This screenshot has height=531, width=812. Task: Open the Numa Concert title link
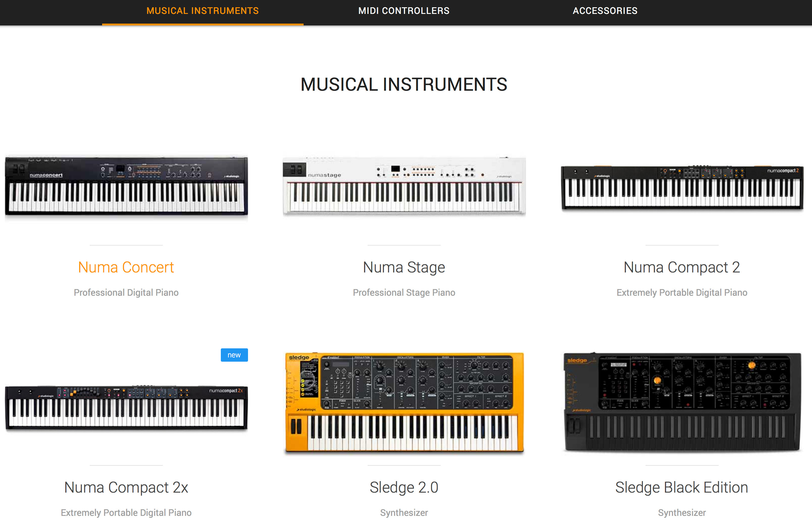[126, 267]
